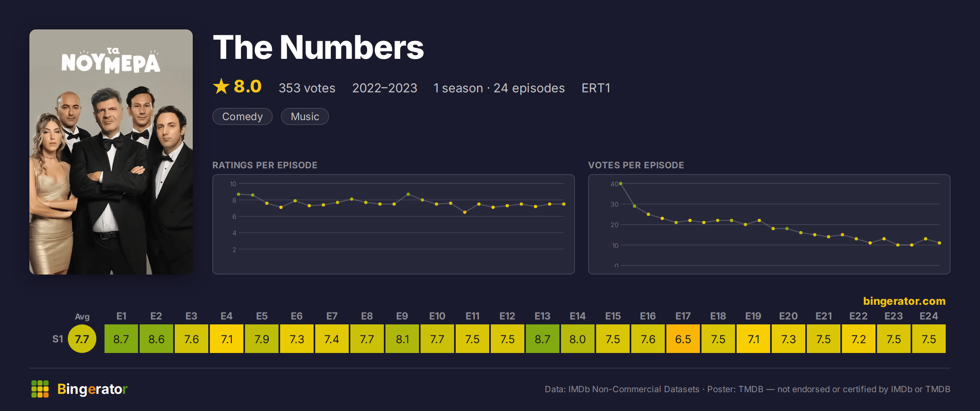Viewport: 980px width, 411px height.
Task: Click the E1 rating cell 8.7
Action: [x=121, y=339]
